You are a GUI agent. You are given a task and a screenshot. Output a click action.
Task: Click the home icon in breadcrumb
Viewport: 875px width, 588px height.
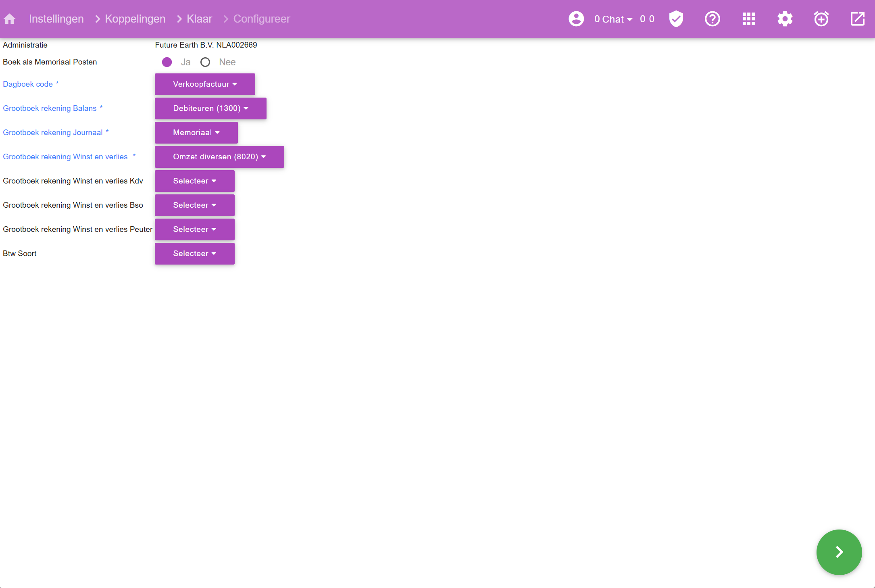[9, 19]
